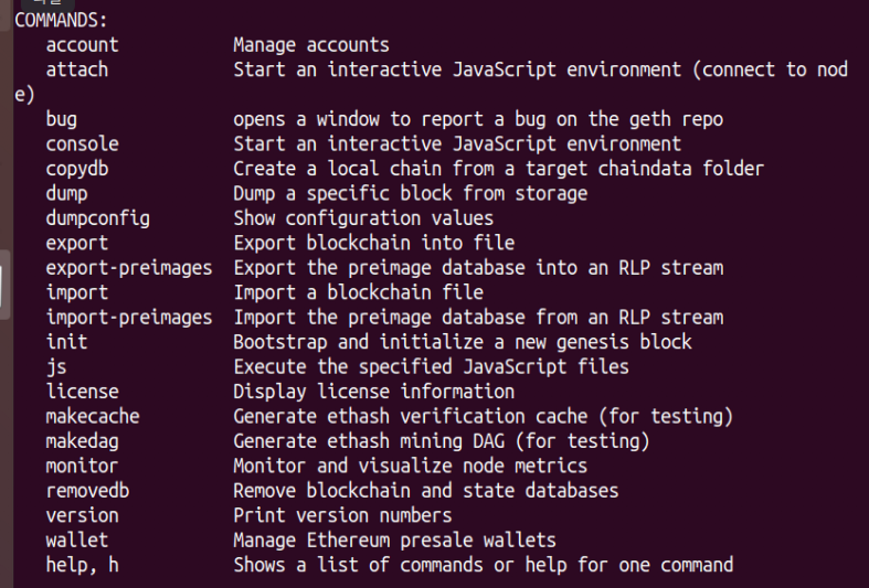Viewport: 869px width, 588px height.
Task: Click on the 'bug' command entry
Action: pyautogui.click(x=61, y=120)
